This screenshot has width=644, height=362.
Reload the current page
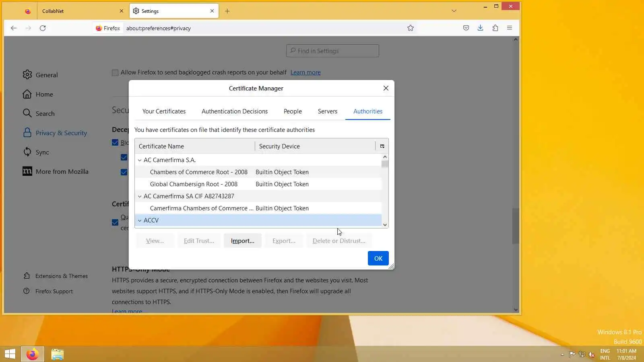tap(43, 28)
